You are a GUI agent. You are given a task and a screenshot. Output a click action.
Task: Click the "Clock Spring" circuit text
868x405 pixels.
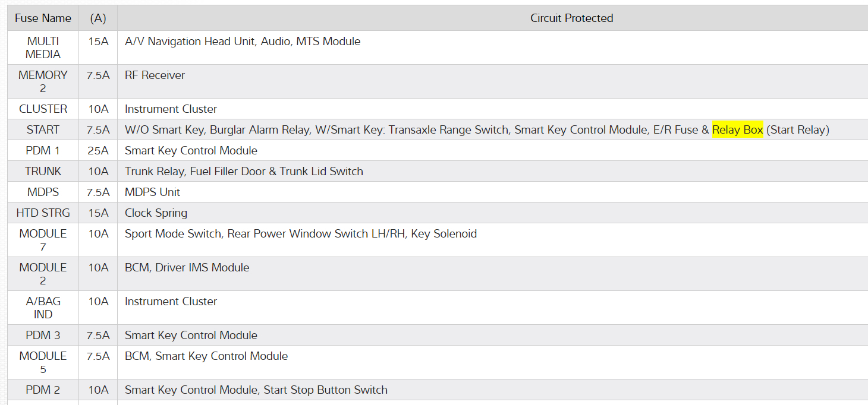[x=156, y=213]
